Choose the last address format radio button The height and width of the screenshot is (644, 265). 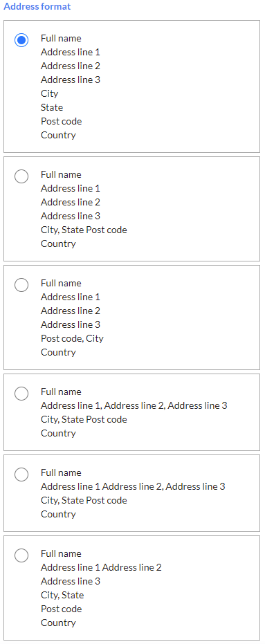pos(21,555)
